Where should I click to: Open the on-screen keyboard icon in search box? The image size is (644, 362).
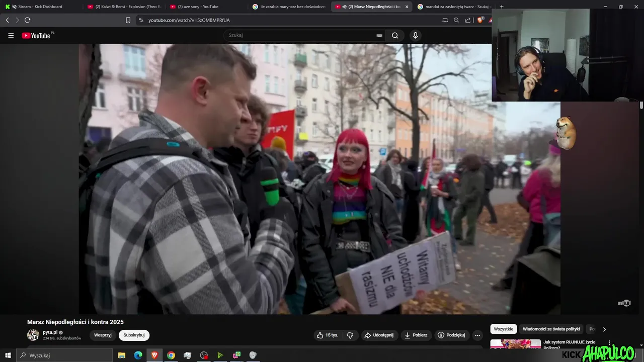[379, 36]
